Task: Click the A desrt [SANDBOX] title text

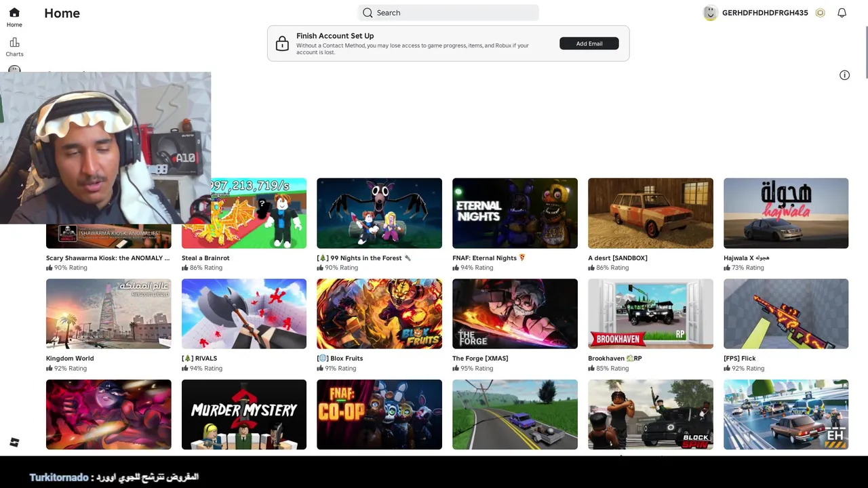Action: [618, 258]
